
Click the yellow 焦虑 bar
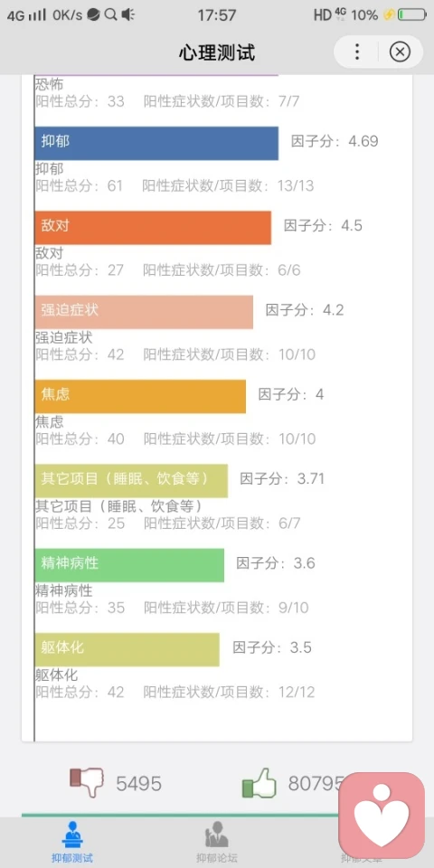tap(140, 396)
